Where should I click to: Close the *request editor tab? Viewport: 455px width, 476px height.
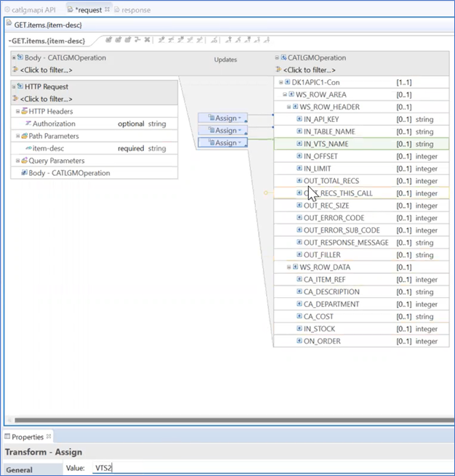coord(107,9)
